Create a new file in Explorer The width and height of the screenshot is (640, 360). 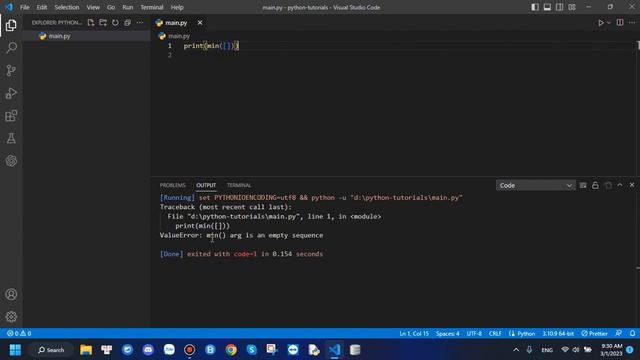[91, 23]
